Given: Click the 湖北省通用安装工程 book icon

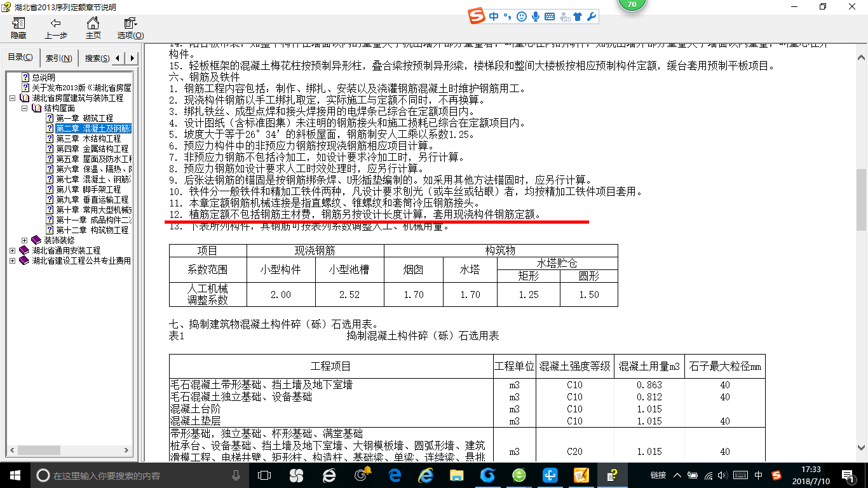Looking at the screenshot, I should (25, 250).
